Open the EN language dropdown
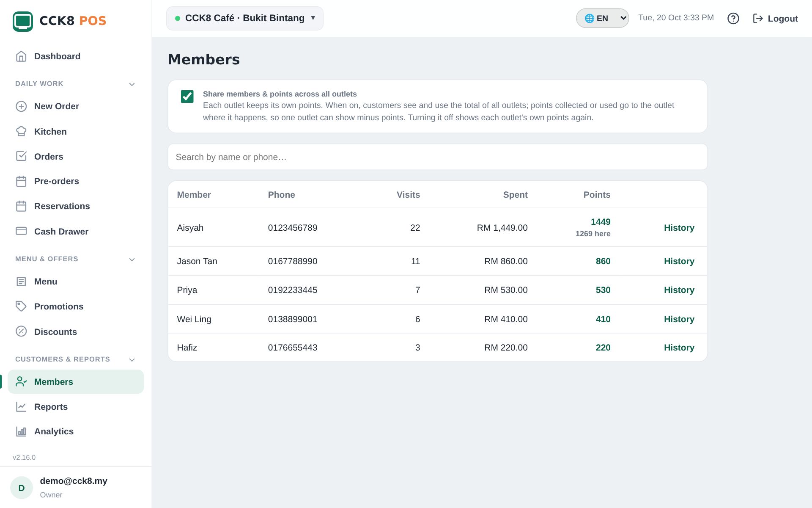Image resolution: width=812 pixels, height=508 pixels. (602, 18)
